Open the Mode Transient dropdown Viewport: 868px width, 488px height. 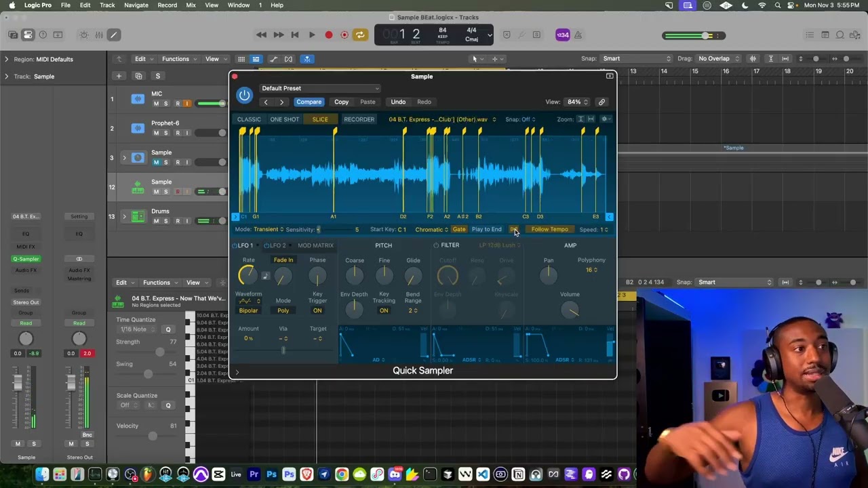coord(268,230)
